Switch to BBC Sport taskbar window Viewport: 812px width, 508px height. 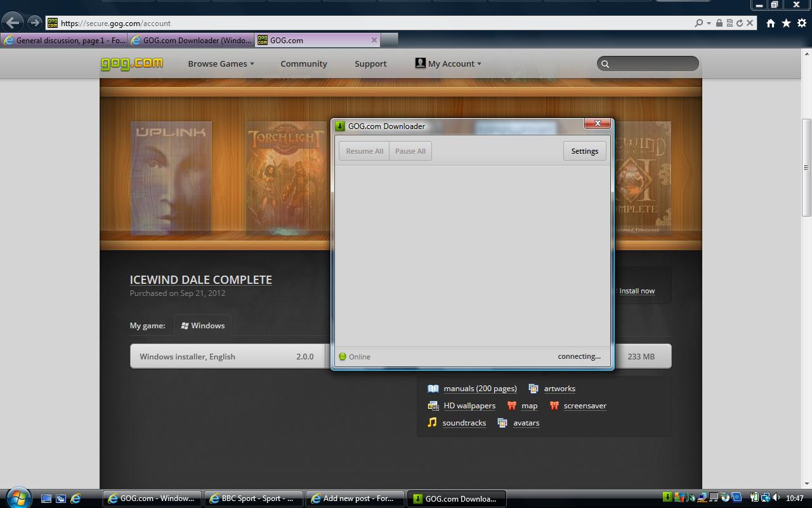252,498
